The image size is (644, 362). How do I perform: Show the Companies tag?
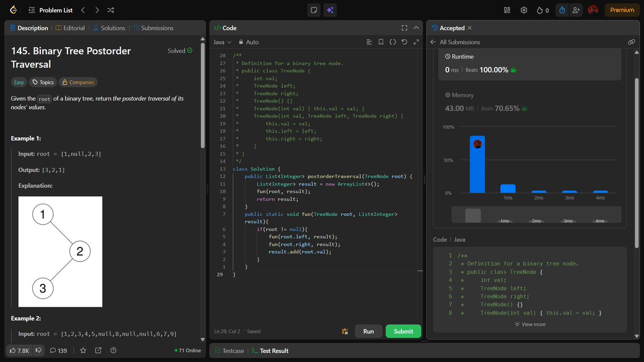pos(78,82)
